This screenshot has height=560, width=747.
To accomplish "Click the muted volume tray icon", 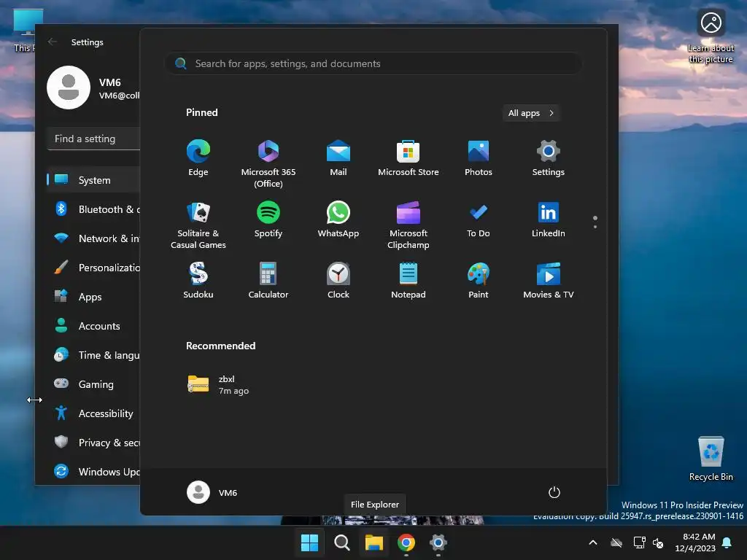I will 658,542.
